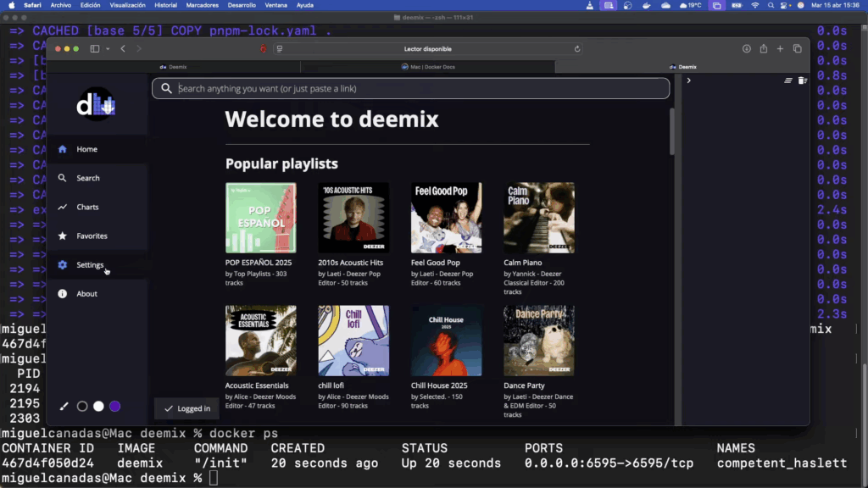Open Control Center in menu bar
Viewport: 868px width, 488px height.
784,5
